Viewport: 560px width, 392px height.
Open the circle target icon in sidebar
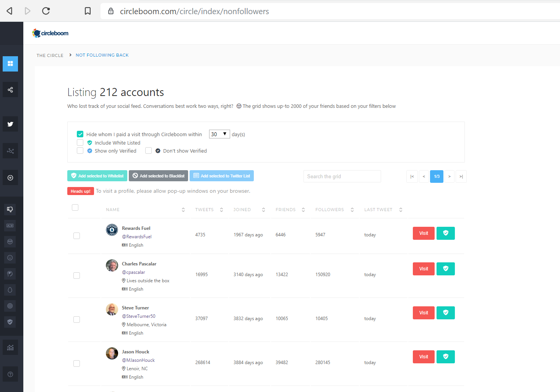coord(10,178)
